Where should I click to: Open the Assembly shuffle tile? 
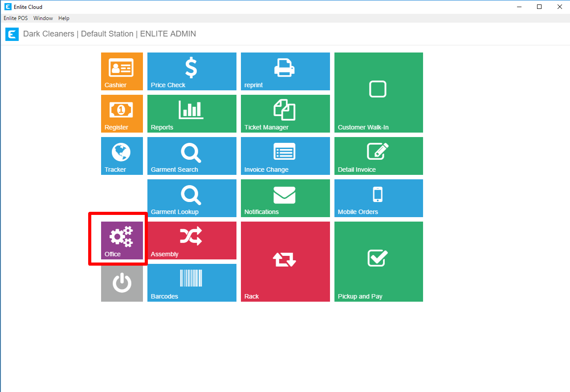point(192,240)
